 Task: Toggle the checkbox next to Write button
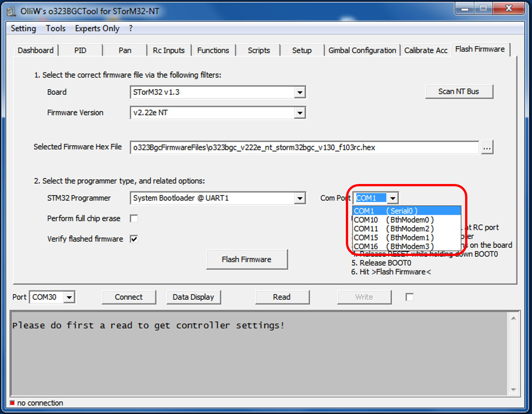pos(410,297)
